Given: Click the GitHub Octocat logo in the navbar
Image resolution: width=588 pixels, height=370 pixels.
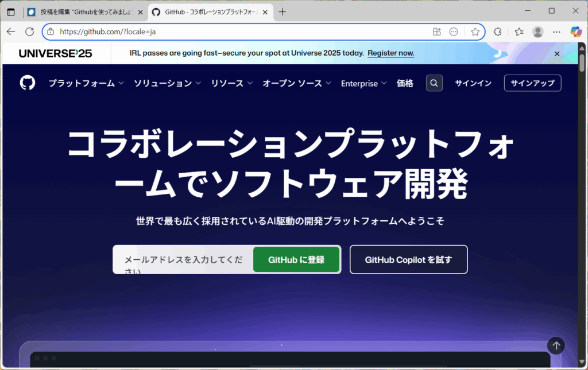Looking at the screenshot, I should (x=28, y=83).
